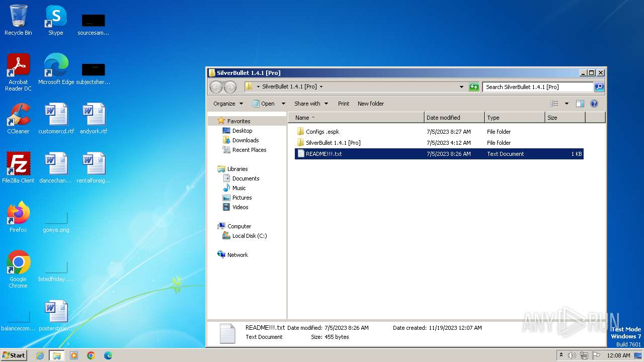Screen dimensions: 644x362
Task: Select the SilverBullet 1.4.1 [Pro] subfolder
Action: 333,143
